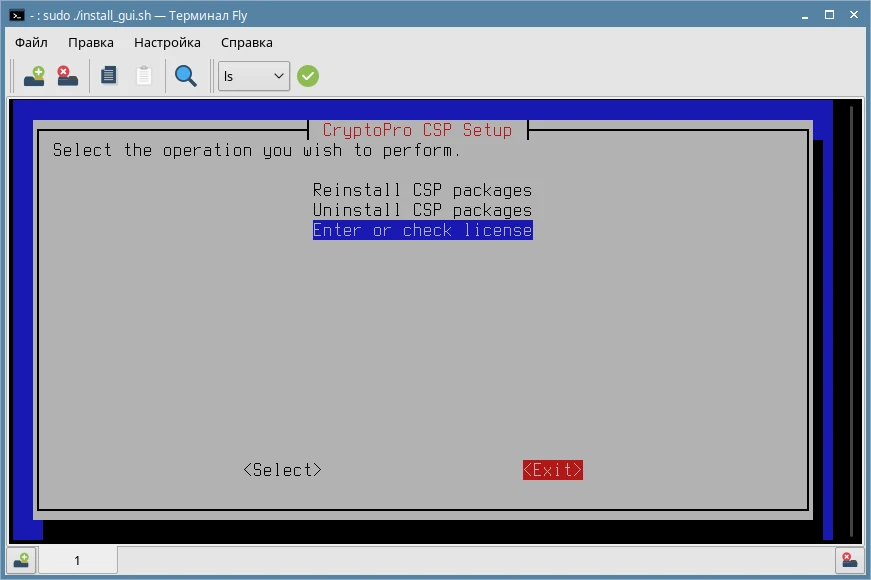Close the tab using the bottom-right icon
Screen dimensions: 871x580
pyautogui.click(x=849, y=560)
